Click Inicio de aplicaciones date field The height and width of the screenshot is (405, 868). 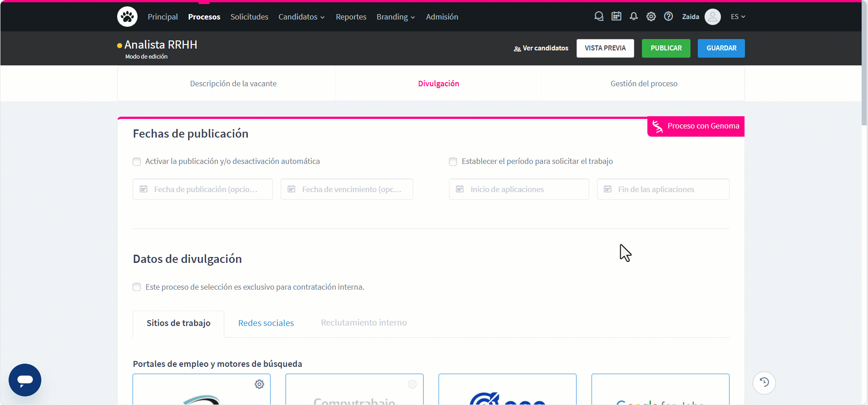point(519,189)
